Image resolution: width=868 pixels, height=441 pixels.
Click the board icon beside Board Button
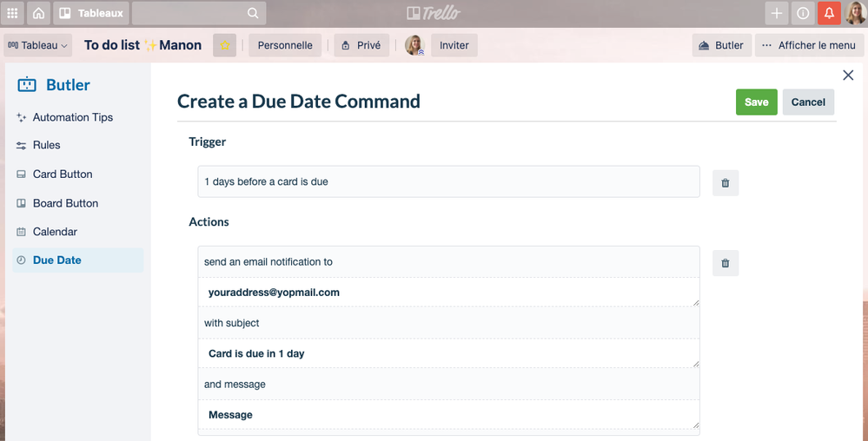point(21,203)
